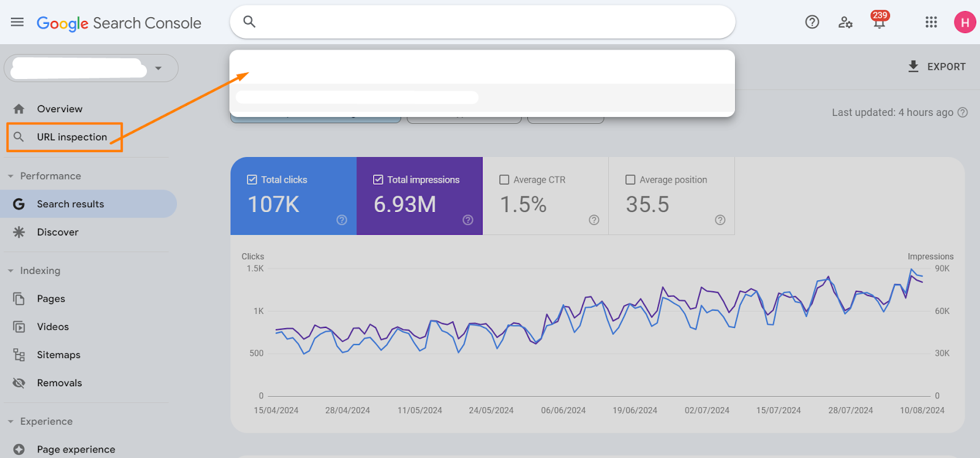Click the inspect URL search field
The width and height of the screenshot is (980, 458).
pyautogui.click(x=483, y=22)
